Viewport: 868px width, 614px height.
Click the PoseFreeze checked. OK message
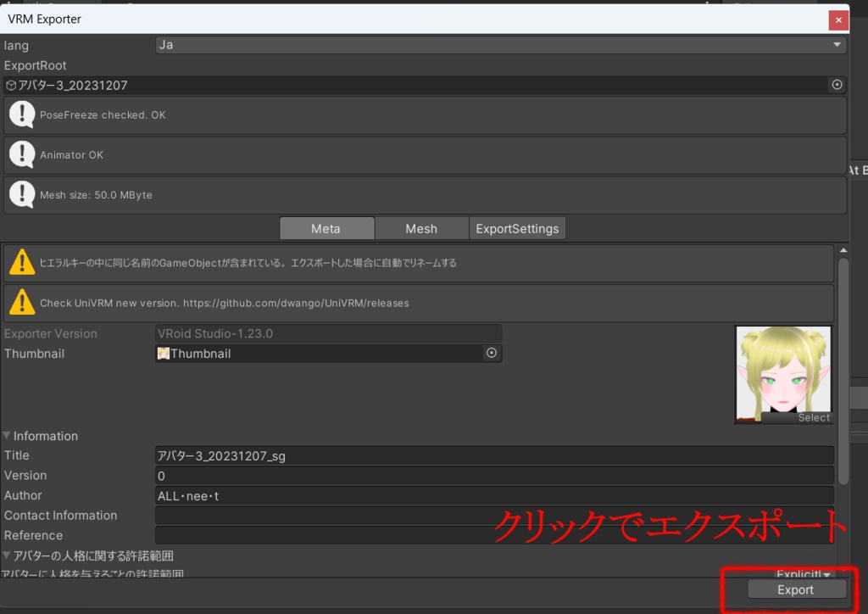click(x=103, y=115)
